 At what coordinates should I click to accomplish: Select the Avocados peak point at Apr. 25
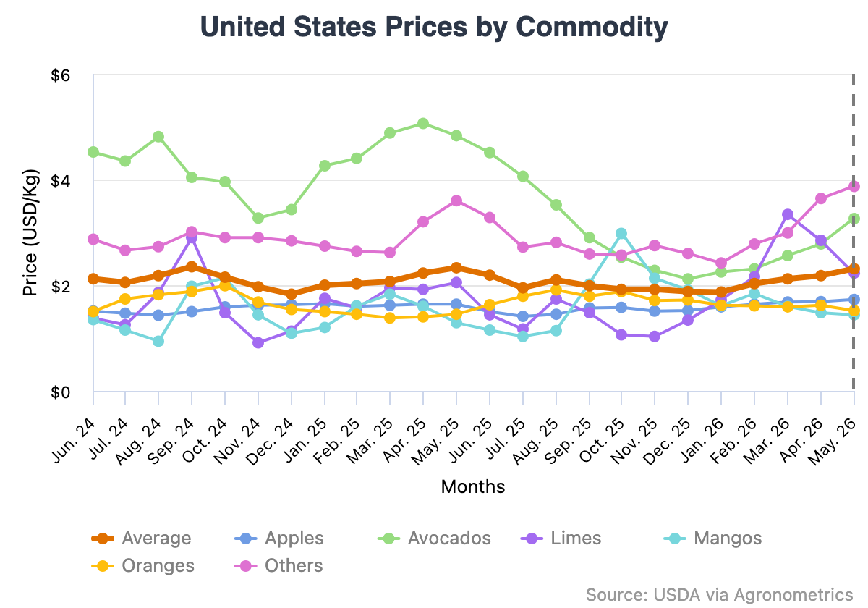coord(423,124)
